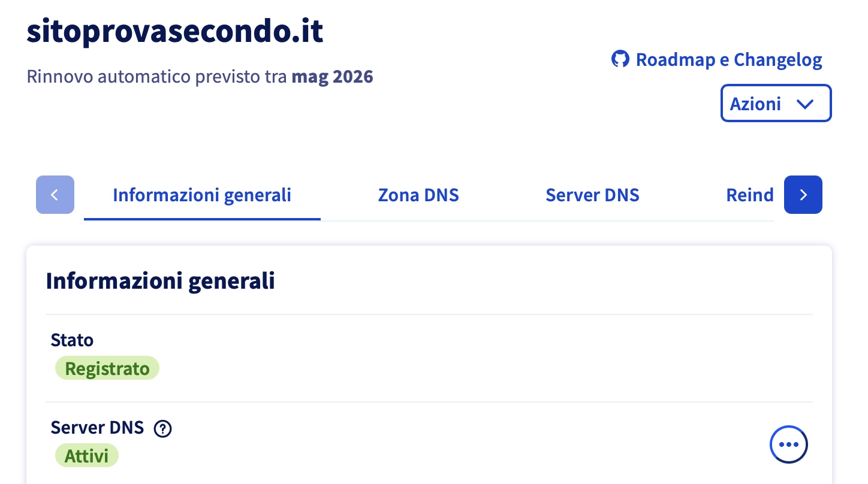
Task: Click the sitoprovasecondo.it domain title
Action: (x=175, y=32)
